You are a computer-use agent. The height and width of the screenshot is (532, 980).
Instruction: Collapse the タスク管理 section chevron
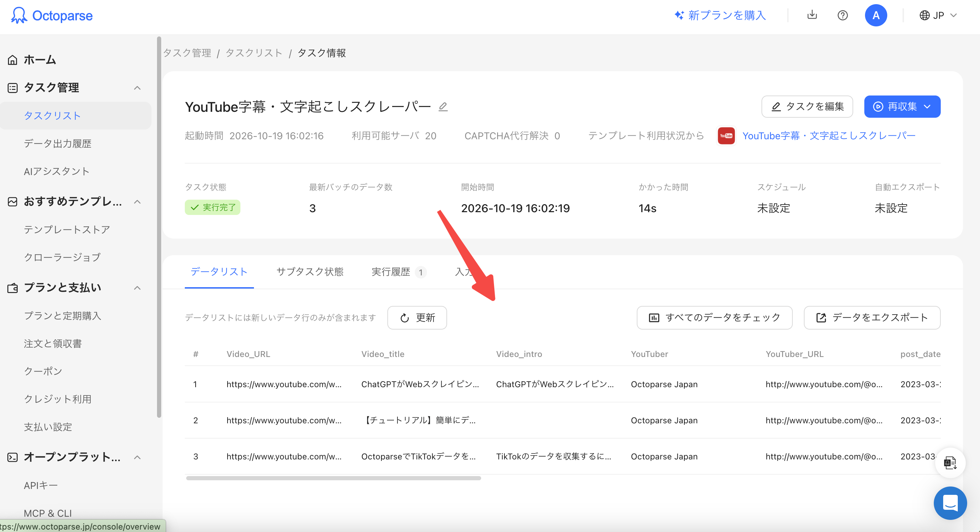pyautogui.click(x=137, y=88)
